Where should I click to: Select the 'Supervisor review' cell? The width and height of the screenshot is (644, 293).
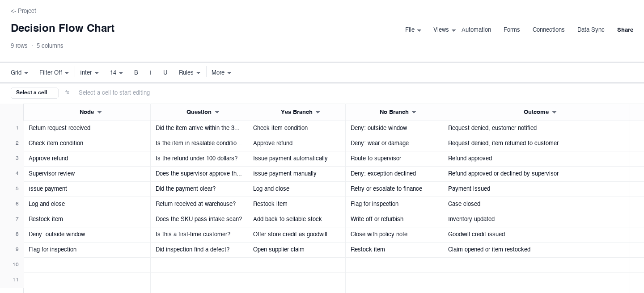coord(87,174)
